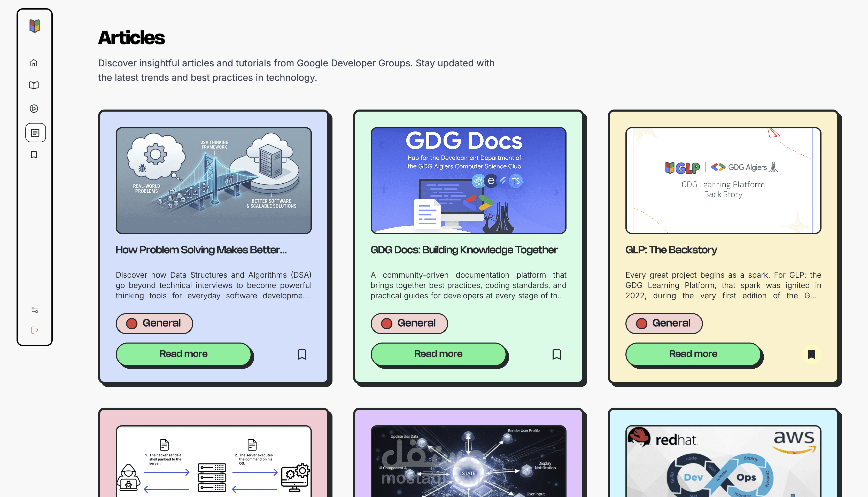
Task: Open the DSA thinking framework bridge thumbnail
Action: (213, 180)
